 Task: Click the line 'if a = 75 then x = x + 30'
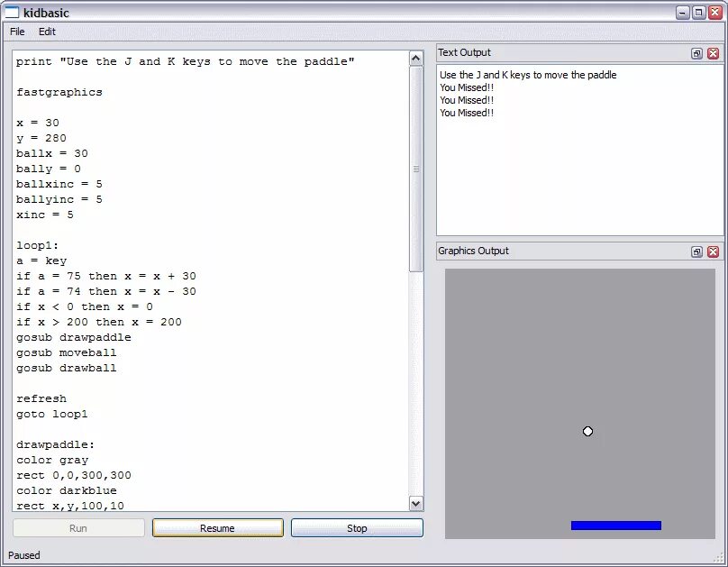(106, 276)
